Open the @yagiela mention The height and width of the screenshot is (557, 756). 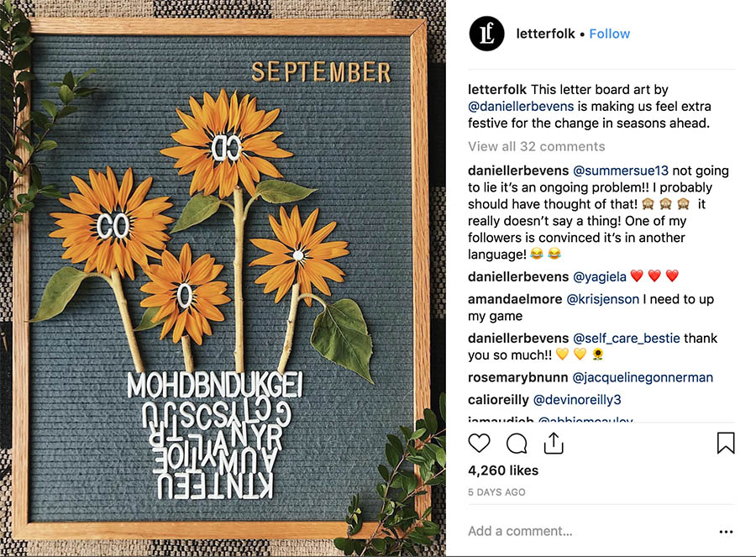(x=597, y=276)
